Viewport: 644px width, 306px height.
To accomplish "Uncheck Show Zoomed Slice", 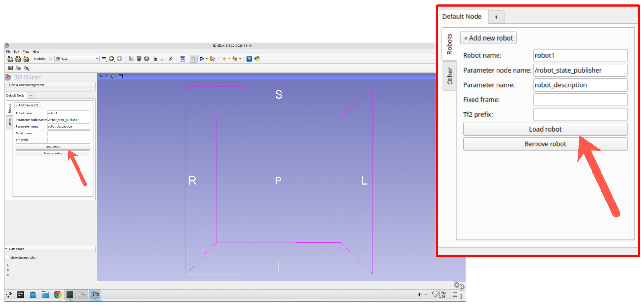I will point(7,257).
